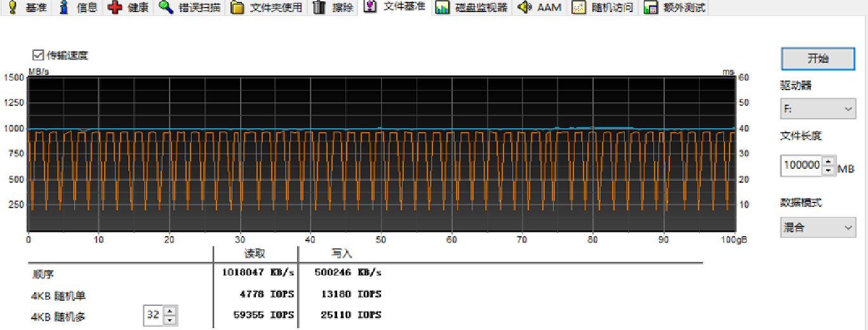
Task: Switch to the 擦除 erase tab
Action: pyautogui.click(x=333, y=8)
